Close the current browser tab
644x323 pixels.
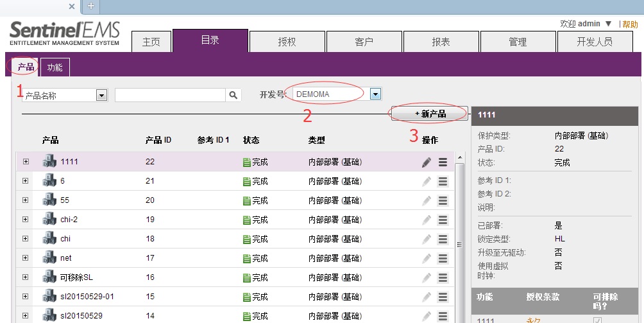tap(72, 6)
